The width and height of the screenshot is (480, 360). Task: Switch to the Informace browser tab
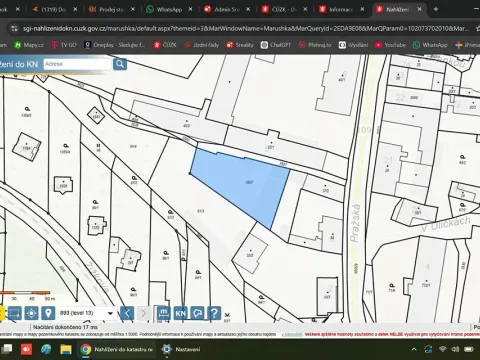(341, 9)
